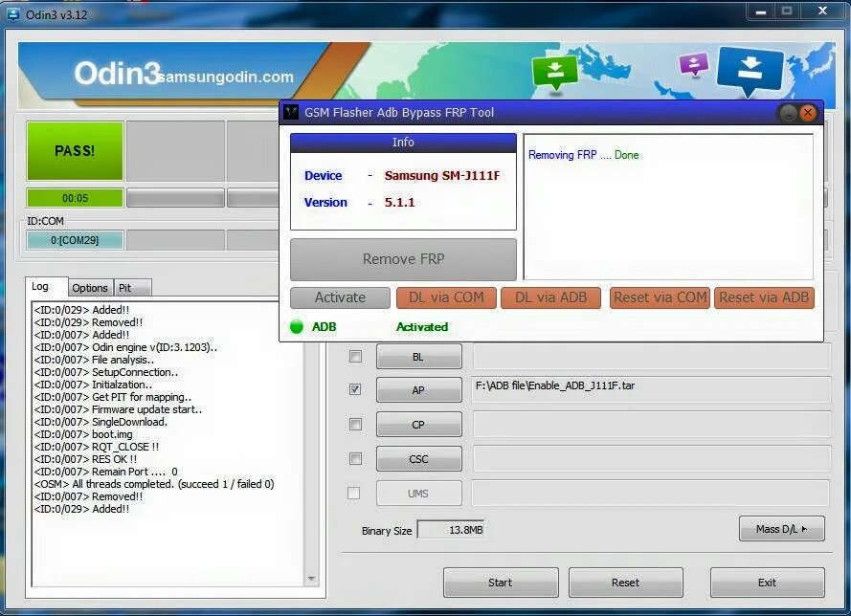The image size is (851, 616).
Task: Click log line 'Get PIT for mapping..'
Action: coord(112,397)
